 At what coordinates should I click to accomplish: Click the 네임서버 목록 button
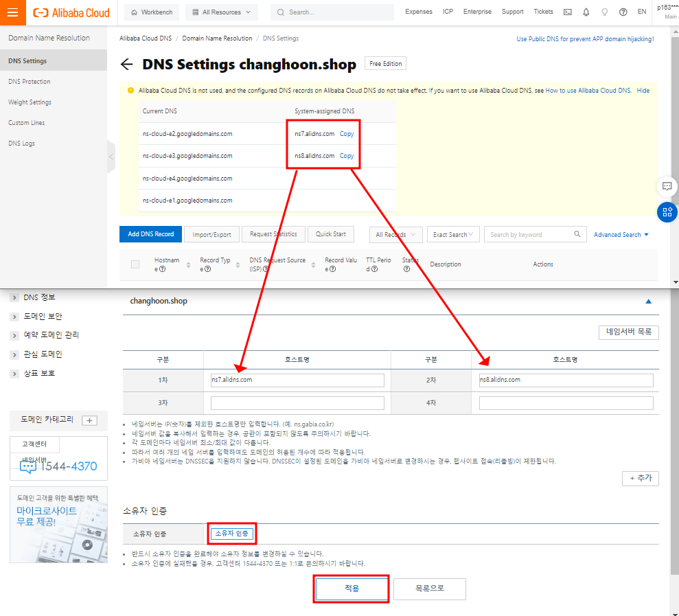[629, 332]
